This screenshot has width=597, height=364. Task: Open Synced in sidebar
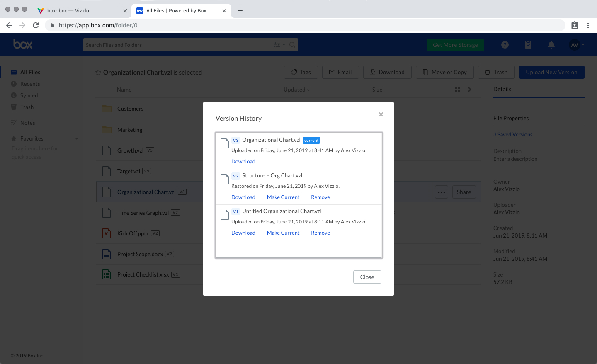[x=29, y=95]
